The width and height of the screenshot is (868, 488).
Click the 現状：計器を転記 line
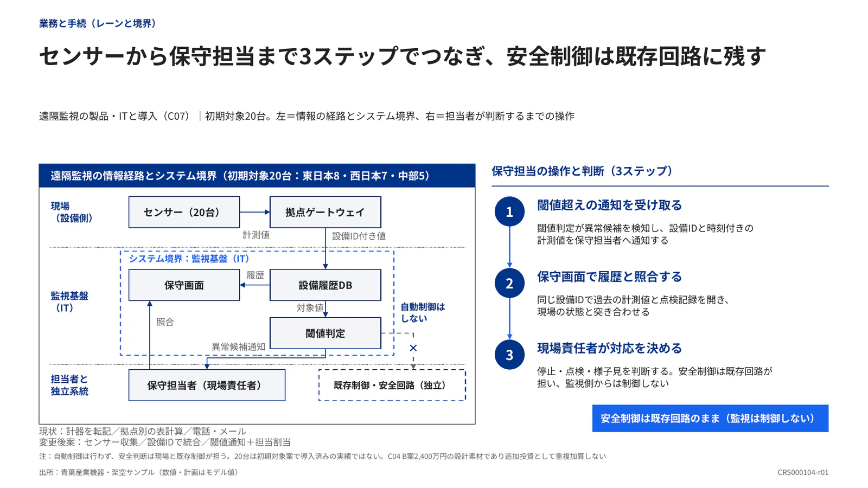click(x=143, y=431)
